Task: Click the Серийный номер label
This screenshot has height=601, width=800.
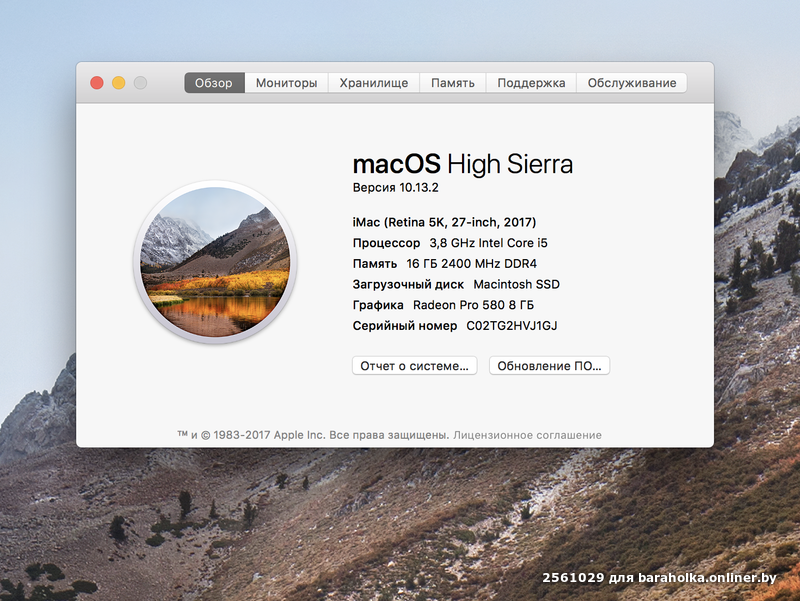Action: click(x=405, y=325)
